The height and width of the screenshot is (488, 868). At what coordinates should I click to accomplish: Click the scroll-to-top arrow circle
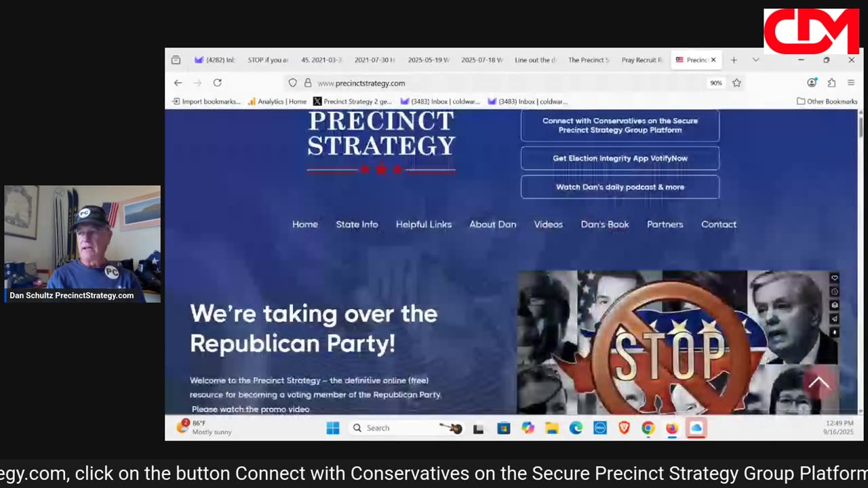tap(818, 384)
